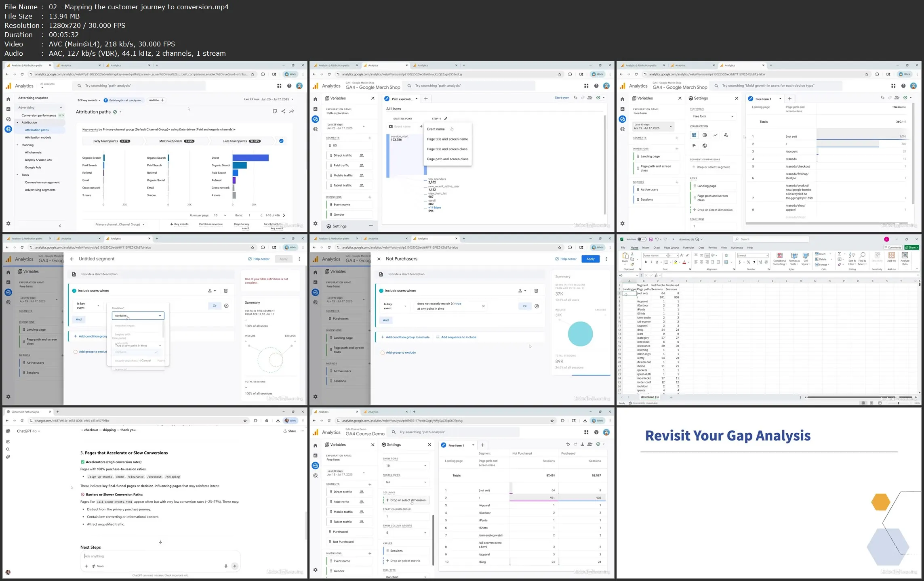
Task: Click the microphone icon in ChatGPT input
Action: click(226, 566)
